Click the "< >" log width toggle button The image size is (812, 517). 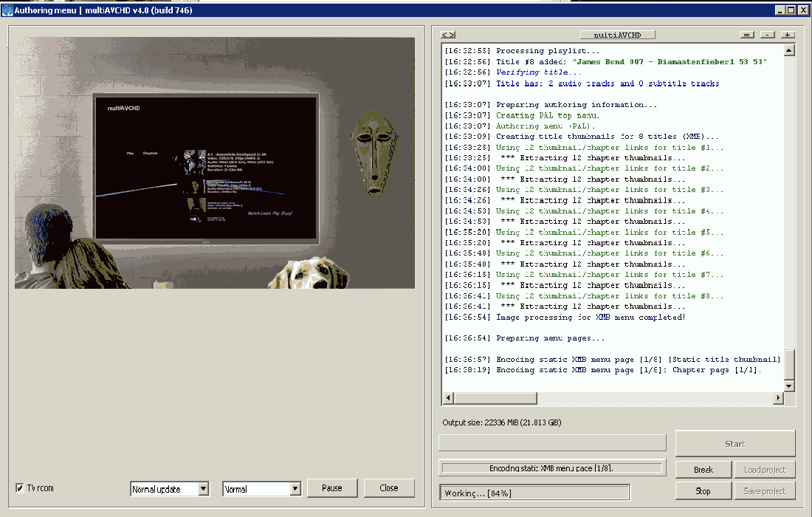tap(447, 35)
